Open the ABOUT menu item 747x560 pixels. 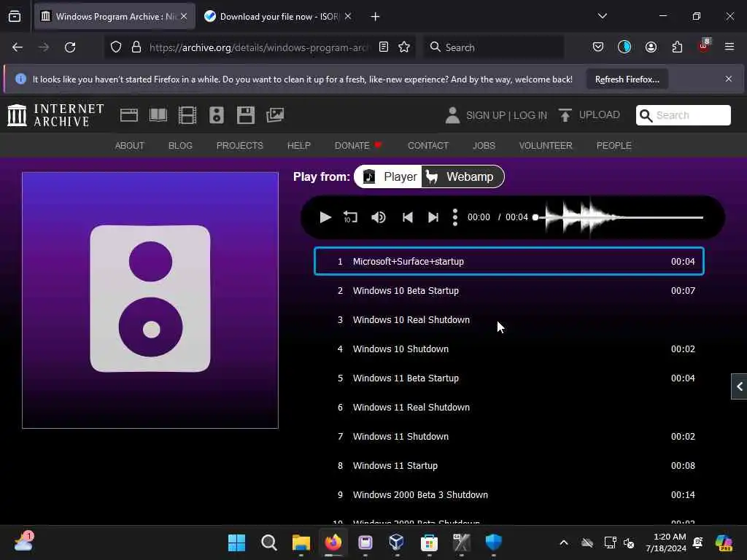tap(130, 146)
